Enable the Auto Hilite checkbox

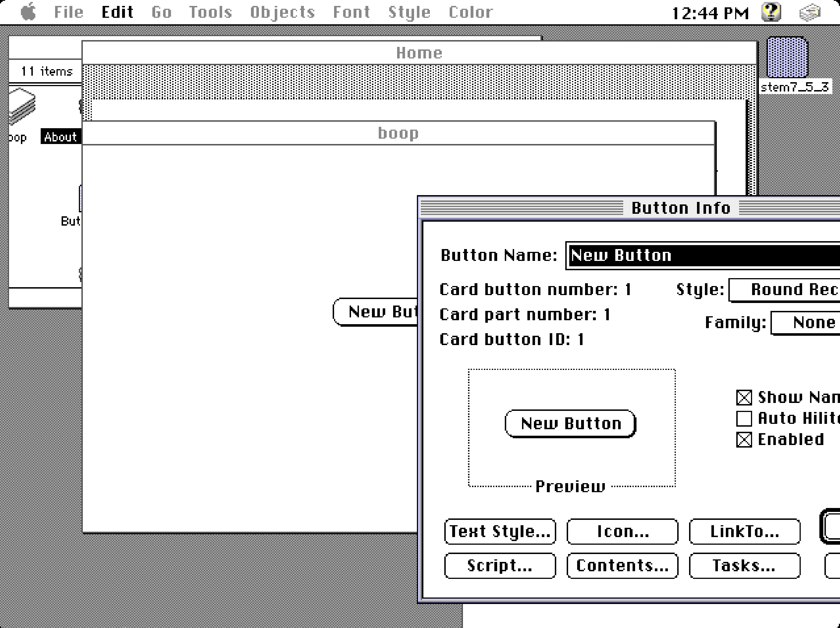[744, 418]
